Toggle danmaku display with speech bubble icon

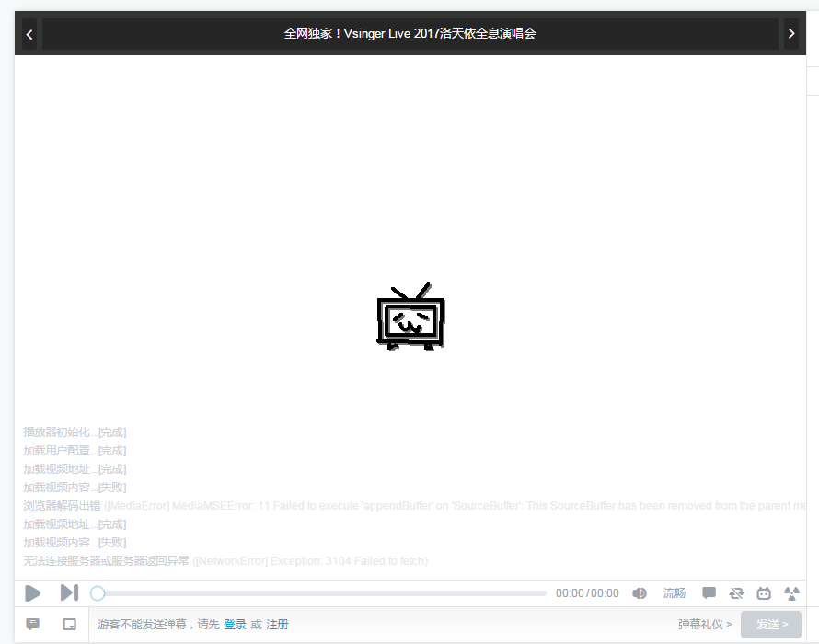click(x=709, y=592)
